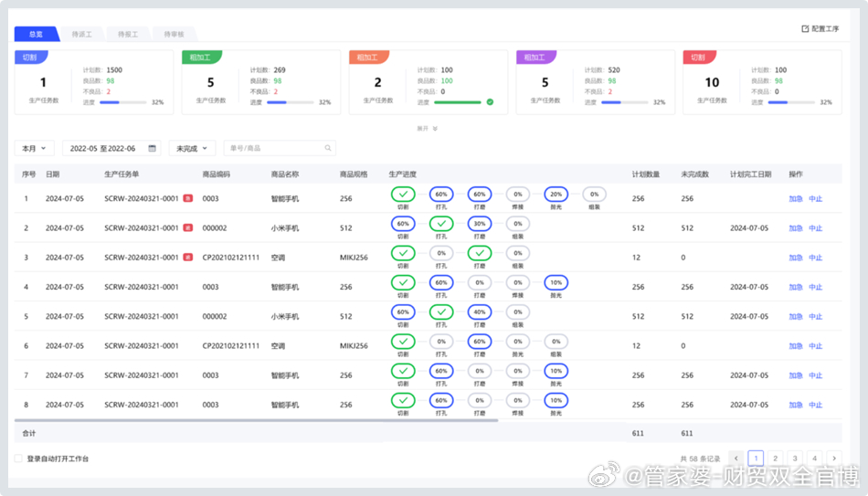The width and height of the screenshot is (868, 496).
Task: Switch to the 待审核 tab
Action: click(x=174, y=35)
